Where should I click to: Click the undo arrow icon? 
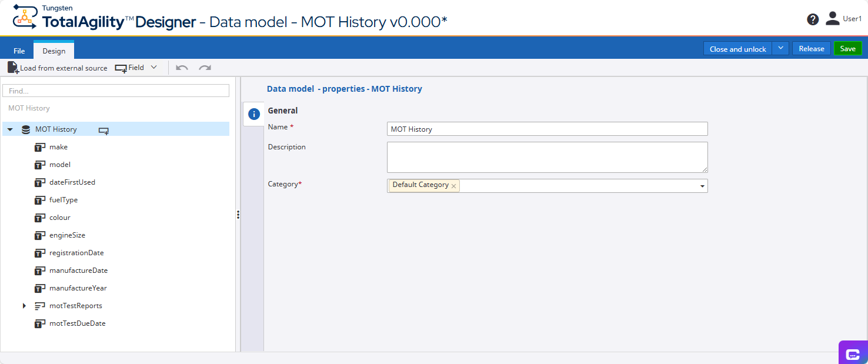click(x=182, y=68)
